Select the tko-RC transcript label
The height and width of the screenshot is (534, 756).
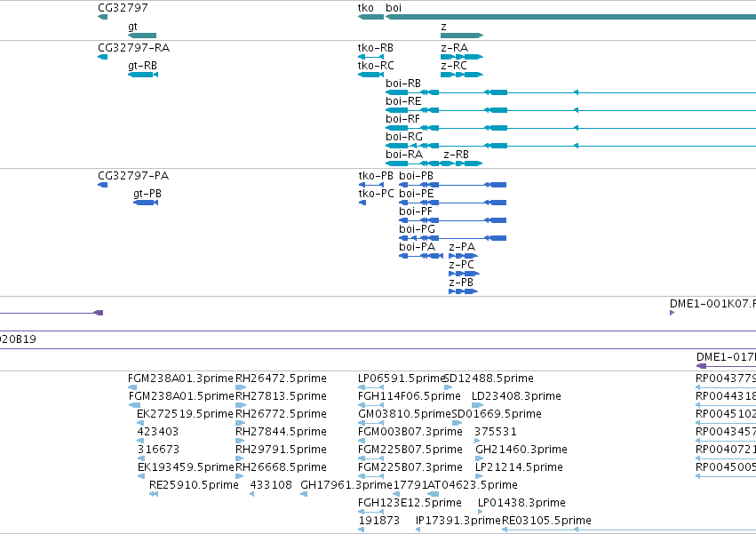(376, 66)
